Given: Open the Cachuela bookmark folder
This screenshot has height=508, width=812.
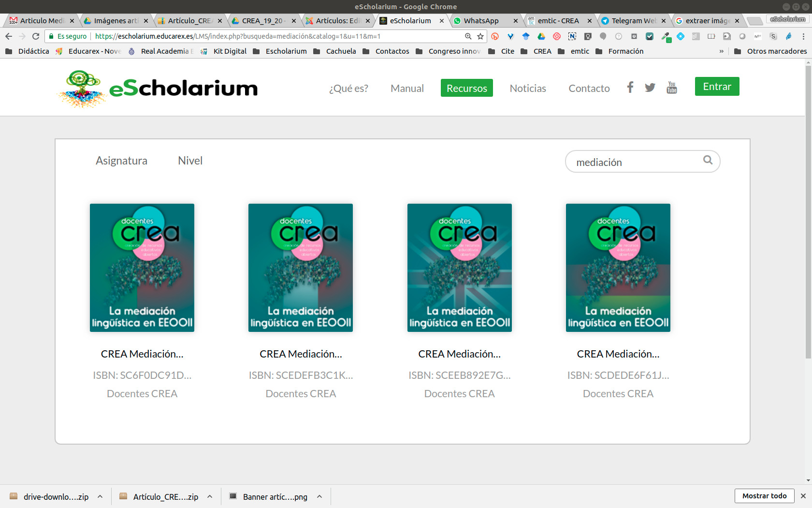Looking at the screenshot, I should click(x=334, y=51).
